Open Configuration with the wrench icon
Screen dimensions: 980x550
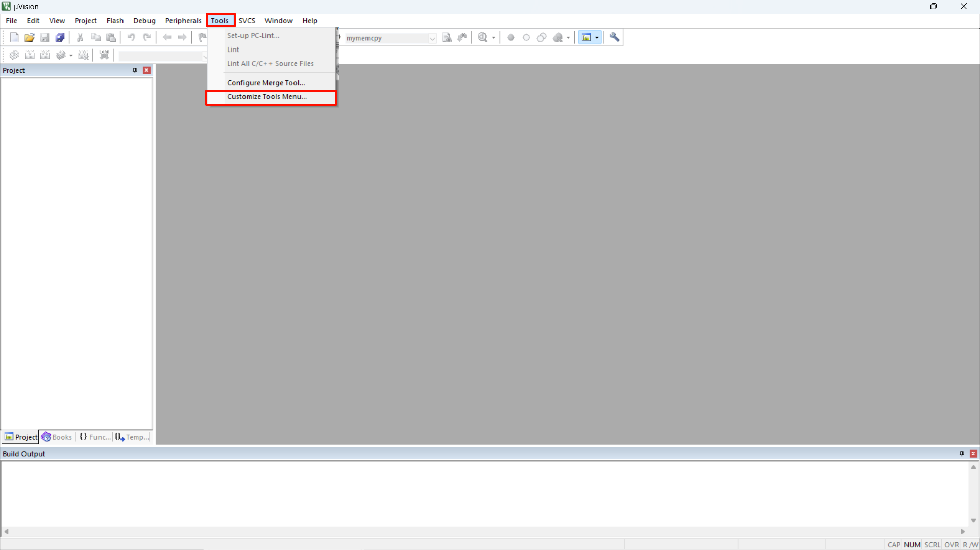pyautogui.click(x=615, y=37)
